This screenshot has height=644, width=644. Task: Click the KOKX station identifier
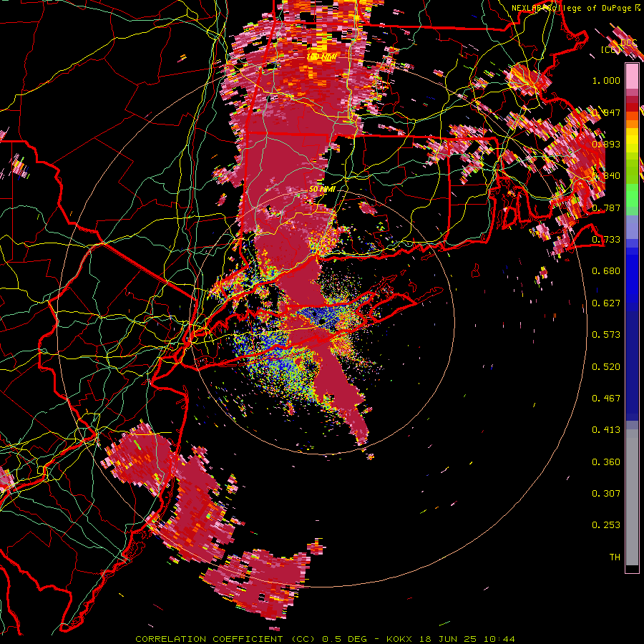click(x=401, y=639)
